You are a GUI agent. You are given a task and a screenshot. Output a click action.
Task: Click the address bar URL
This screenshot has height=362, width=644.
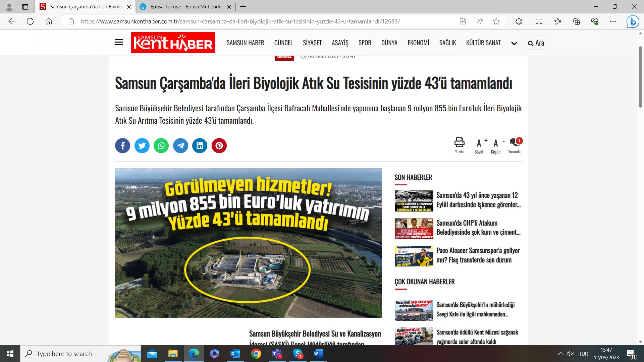coord(240,21)
